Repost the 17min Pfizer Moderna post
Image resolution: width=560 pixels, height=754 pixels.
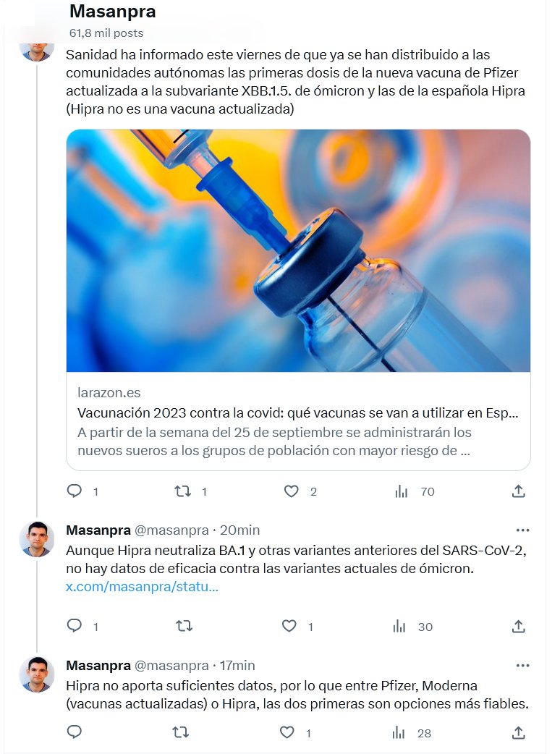coord(180,732)
